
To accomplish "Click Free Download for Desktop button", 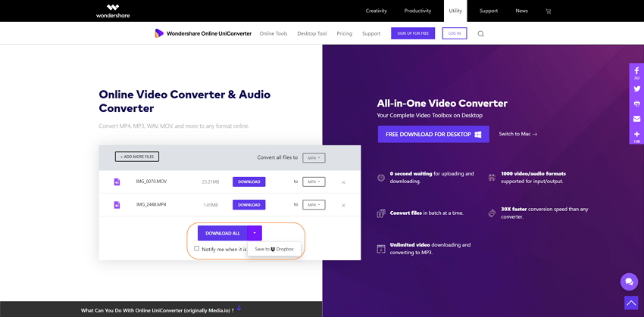I will tap(433, 134).
